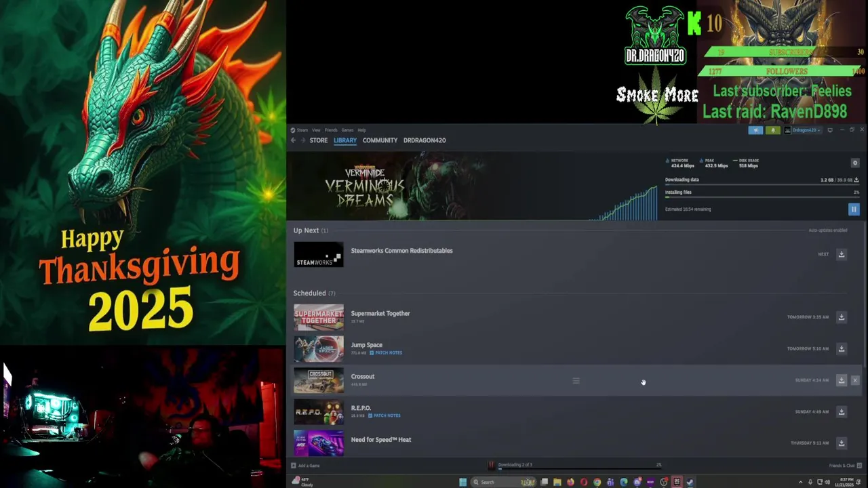The image size is (868, 488).
Task: Start Need for Speed Heat download
Action: pos(842,443)
